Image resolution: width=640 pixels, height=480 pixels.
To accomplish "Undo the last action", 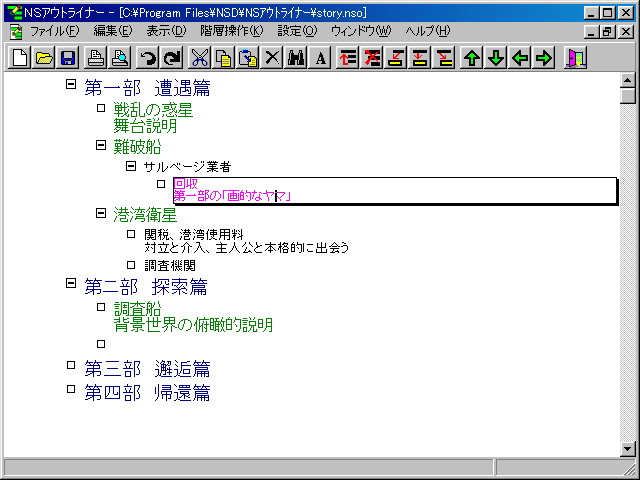I will pyautogui.click(x=147, y=58).
